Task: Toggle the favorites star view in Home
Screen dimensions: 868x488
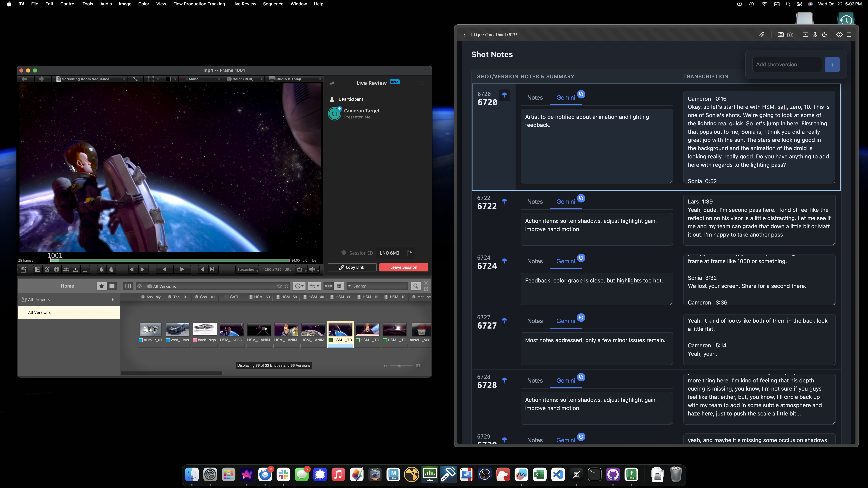Action: (x=101, y=286)
